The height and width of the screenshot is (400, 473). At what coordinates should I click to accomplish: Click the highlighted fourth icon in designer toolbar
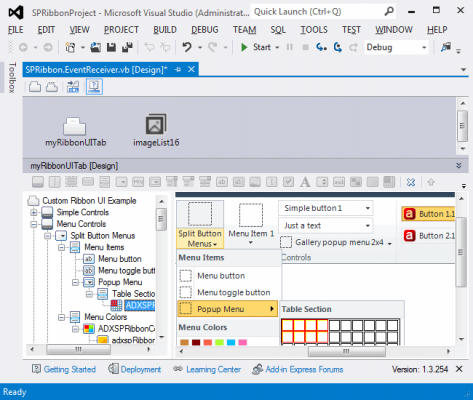[x=94, y=87]
